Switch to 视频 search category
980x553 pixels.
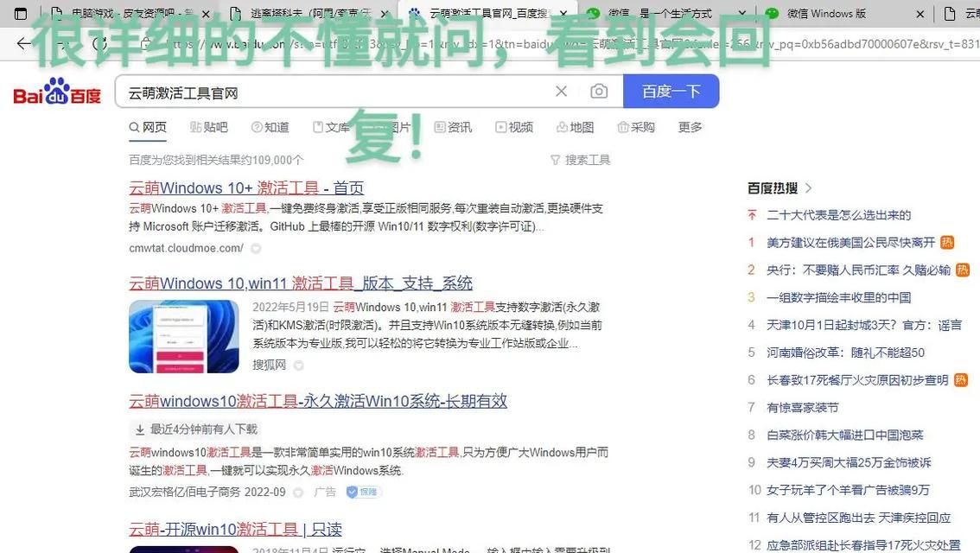pyautogui.click(x=514, y=128)
